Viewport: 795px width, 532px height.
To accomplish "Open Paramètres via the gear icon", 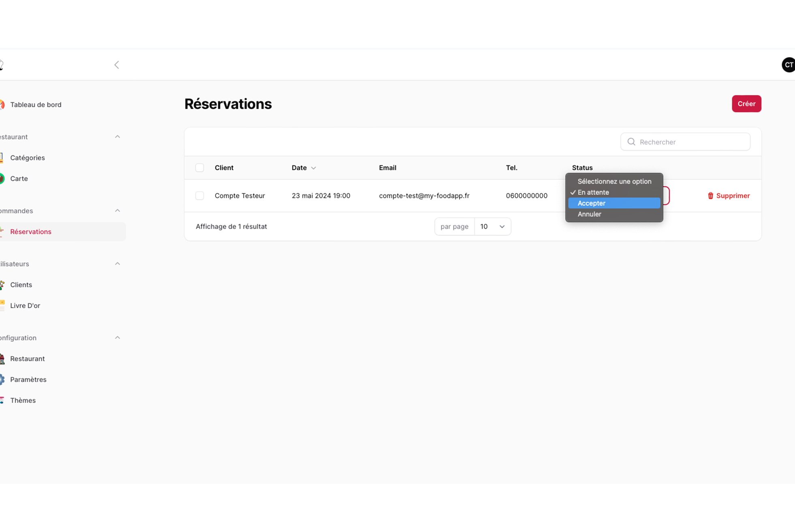I will (2, 379).
